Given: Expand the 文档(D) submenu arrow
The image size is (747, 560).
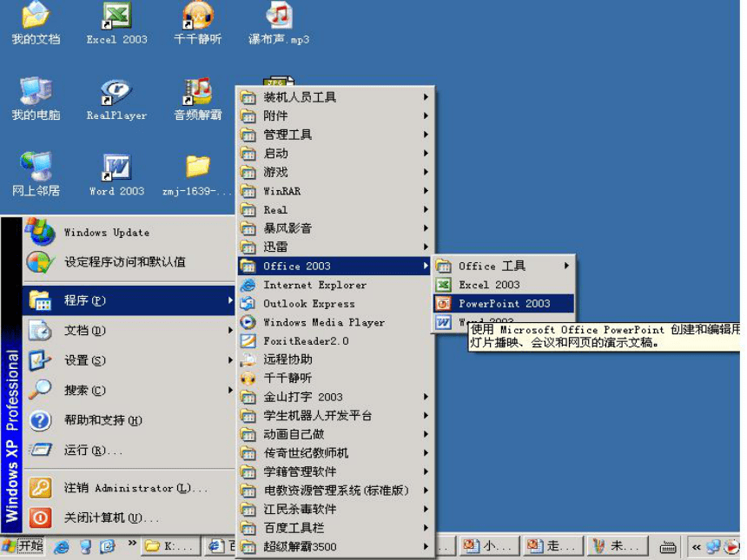Looking at the screenshot, I should 230,330.
